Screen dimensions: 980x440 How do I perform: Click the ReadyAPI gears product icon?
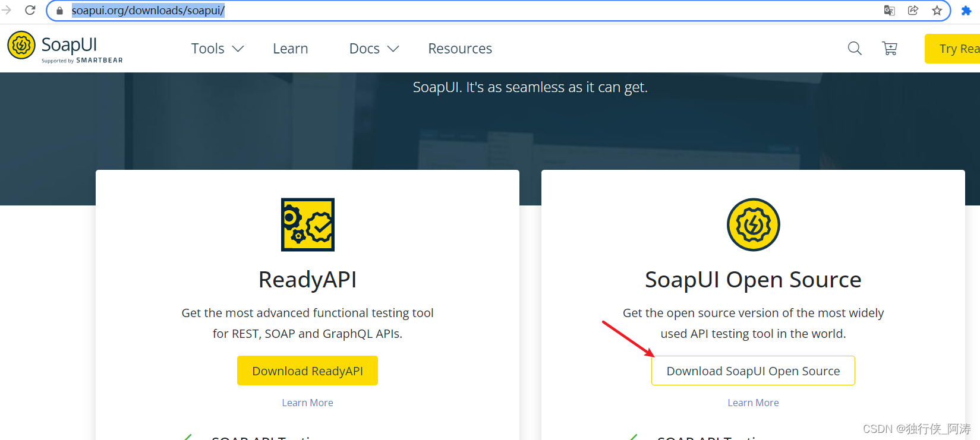(x=308, y=224)
